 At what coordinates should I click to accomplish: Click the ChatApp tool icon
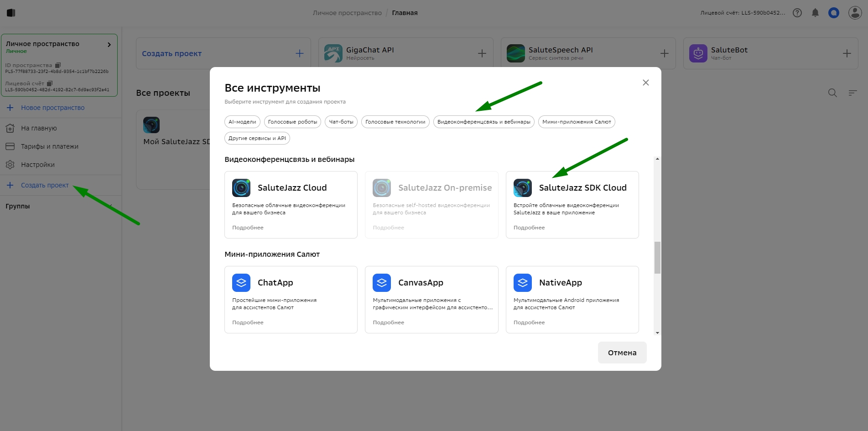[x=241, y=282]
